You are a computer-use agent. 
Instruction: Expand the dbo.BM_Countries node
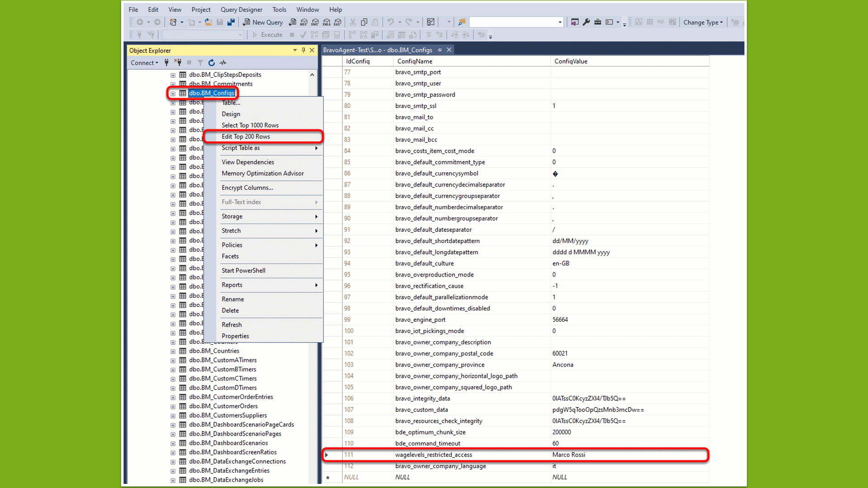[x=173, y=352]
